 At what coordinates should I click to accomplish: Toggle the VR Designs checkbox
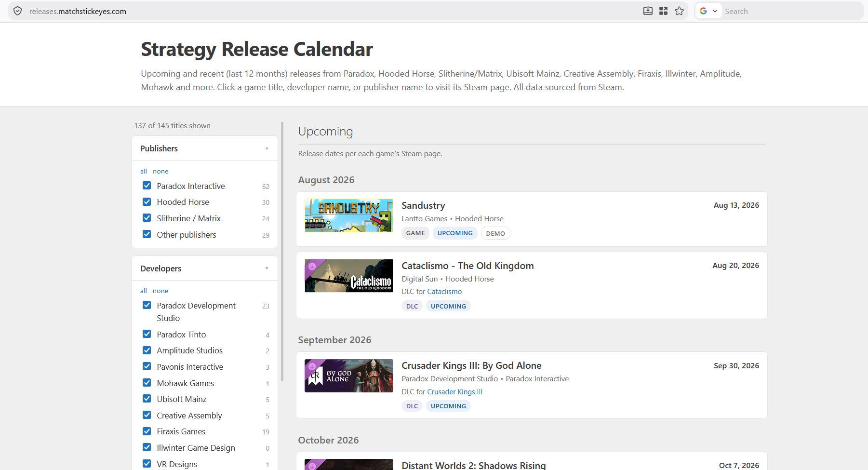click(x=147, y=464)
